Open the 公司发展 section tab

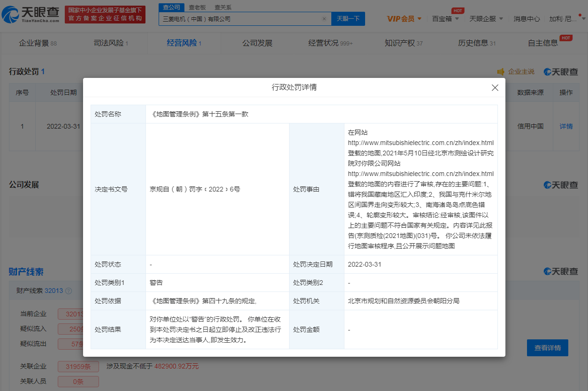257,43
